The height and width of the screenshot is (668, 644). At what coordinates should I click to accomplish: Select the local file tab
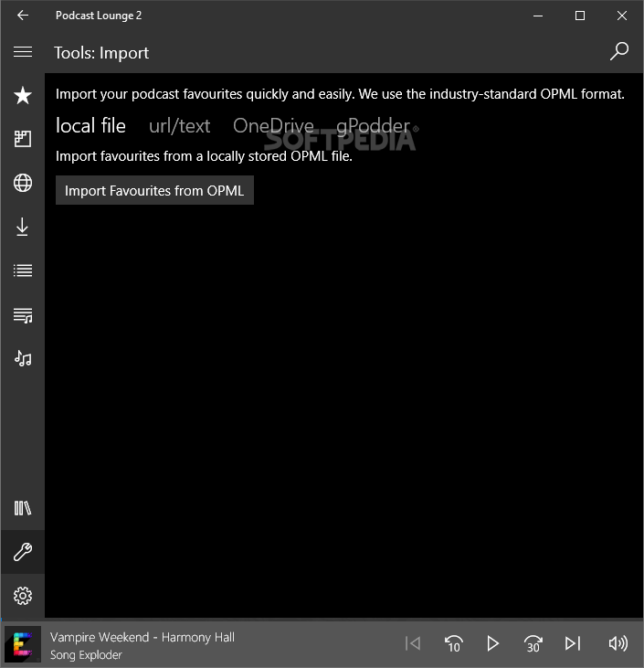click(90, 126)
